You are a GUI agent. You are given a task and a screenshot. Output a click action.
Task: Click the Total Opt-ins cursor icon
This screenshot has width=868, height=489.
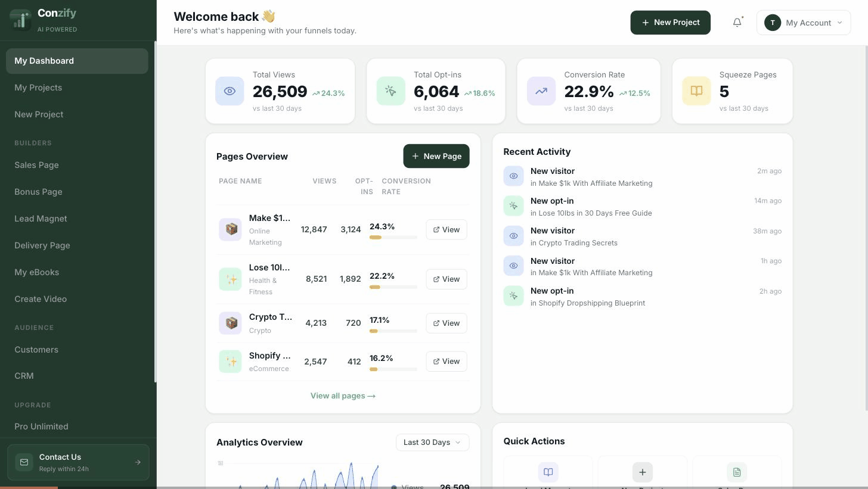click(390, 91)
